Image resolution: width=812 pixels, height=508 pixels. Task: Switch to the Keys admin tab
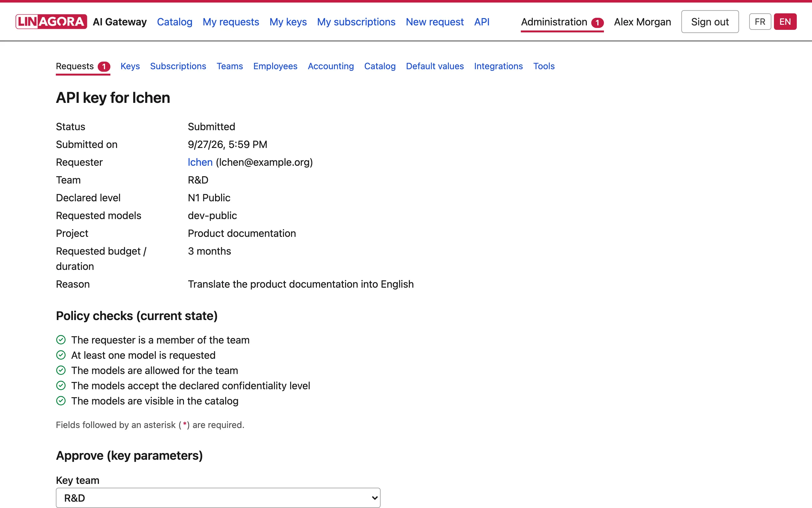click(130, 66)
